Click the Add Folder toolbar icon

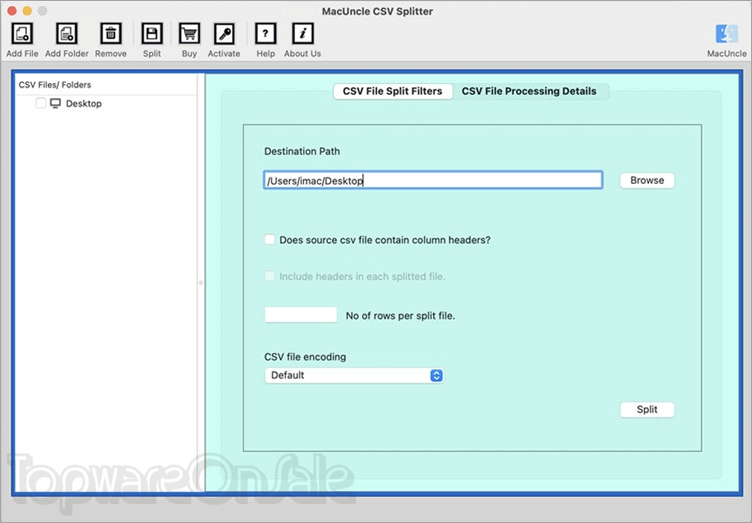67,34
